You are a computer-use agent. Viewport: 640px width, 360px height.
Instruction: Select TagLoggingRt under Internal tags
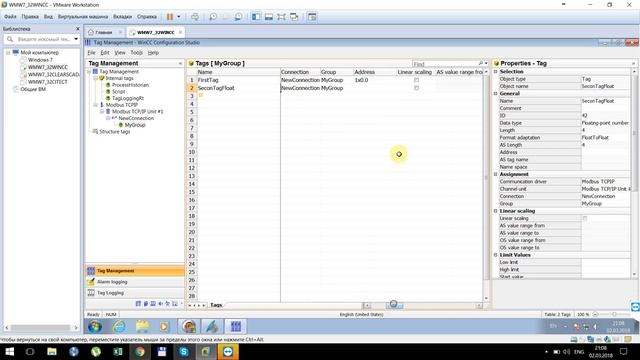(128, 98)
